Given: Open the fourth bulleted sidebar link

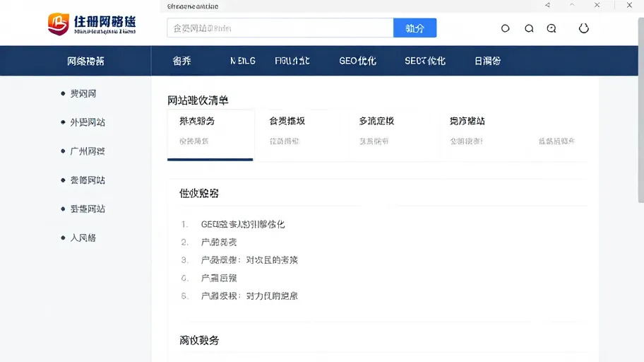Looking at the screenshot, I should [88, 180].
